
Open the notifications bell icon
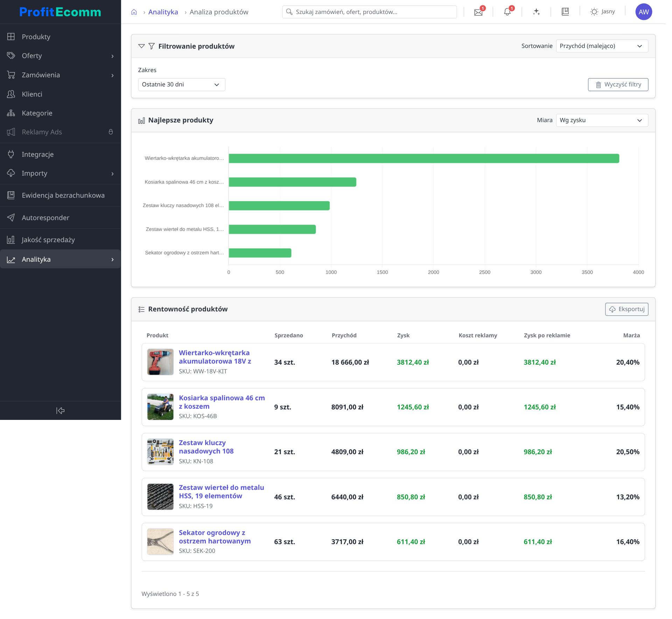point(507,12)
